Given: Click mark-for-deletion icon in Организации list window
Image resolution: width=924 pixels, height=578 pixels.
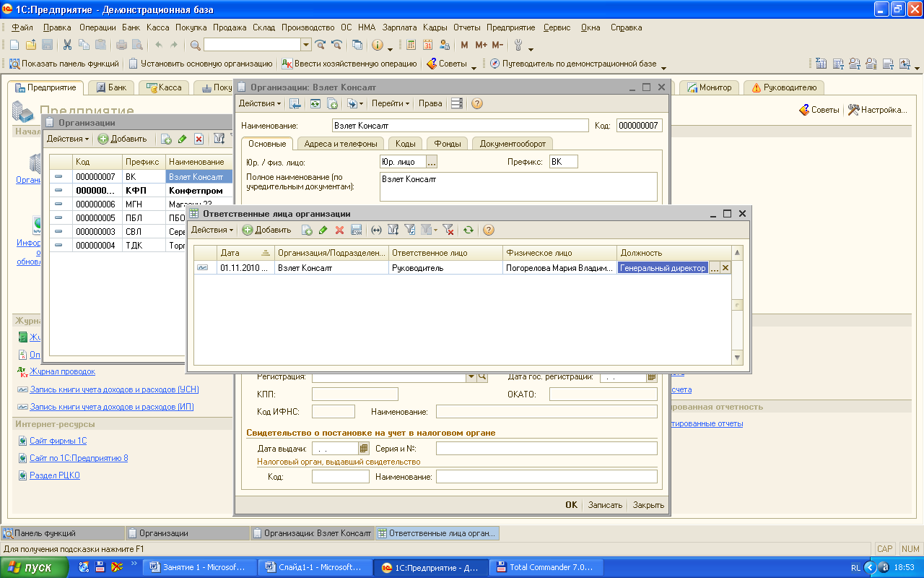Looking at the screenshot, I should [x=199, y=139].
